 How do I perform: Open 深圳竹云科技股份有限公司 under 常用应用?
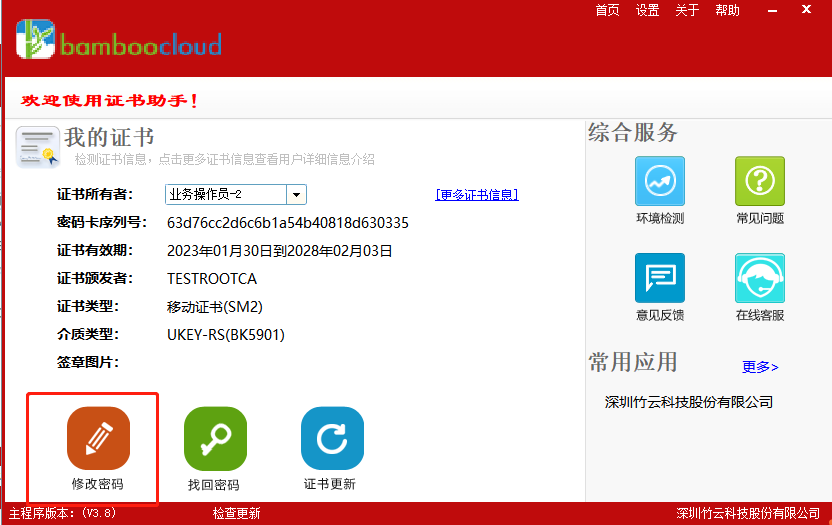tap(689, 402)
